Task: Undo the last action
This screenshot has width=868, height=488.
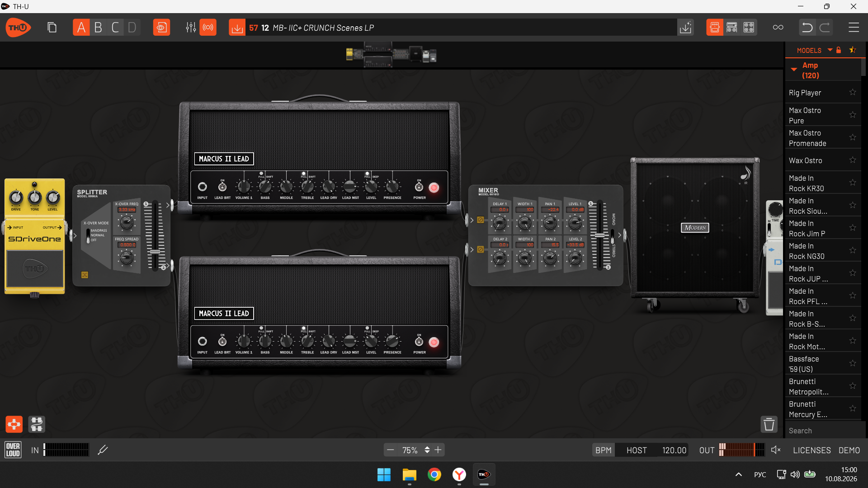Action: [x=807, y=28]
